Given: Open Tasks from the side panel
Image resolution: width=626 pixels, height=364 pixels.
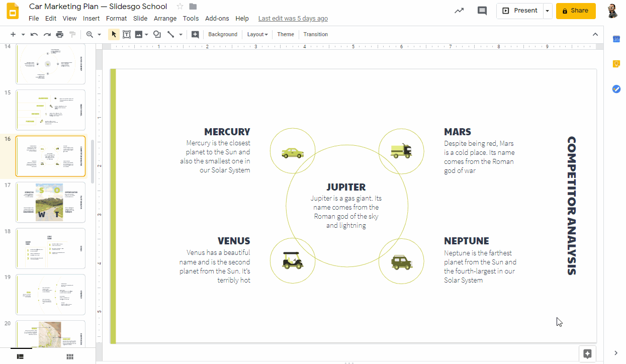Looking at the screenshot, I should coord(616,89).
